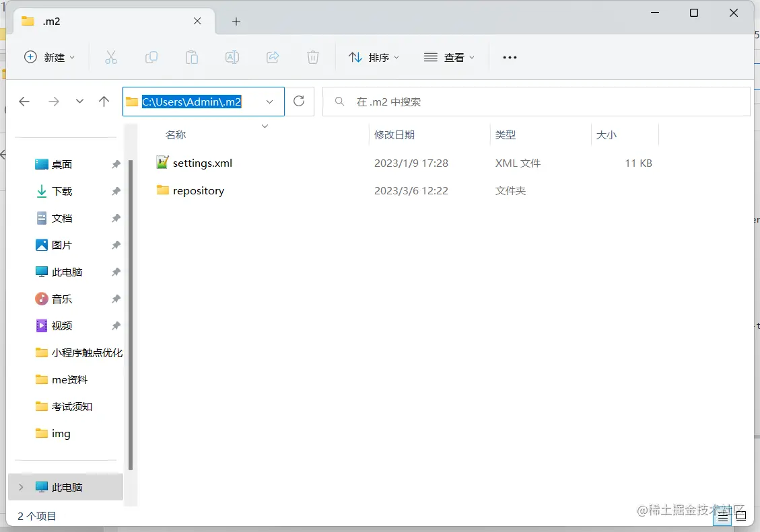Open the 新建 dropdown menu
The image size is (760, 532).
50,57
